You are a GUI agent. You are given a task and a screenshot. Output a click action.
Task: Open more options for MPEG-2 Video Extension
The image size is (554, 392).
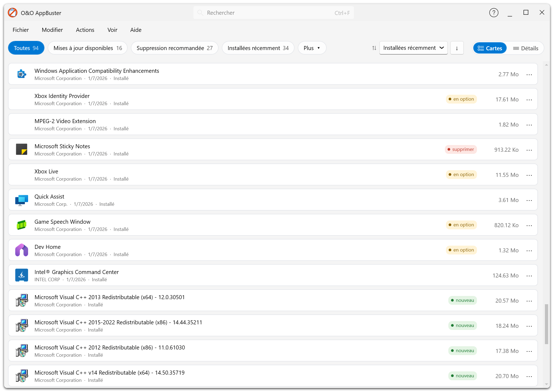pos(529,125)
